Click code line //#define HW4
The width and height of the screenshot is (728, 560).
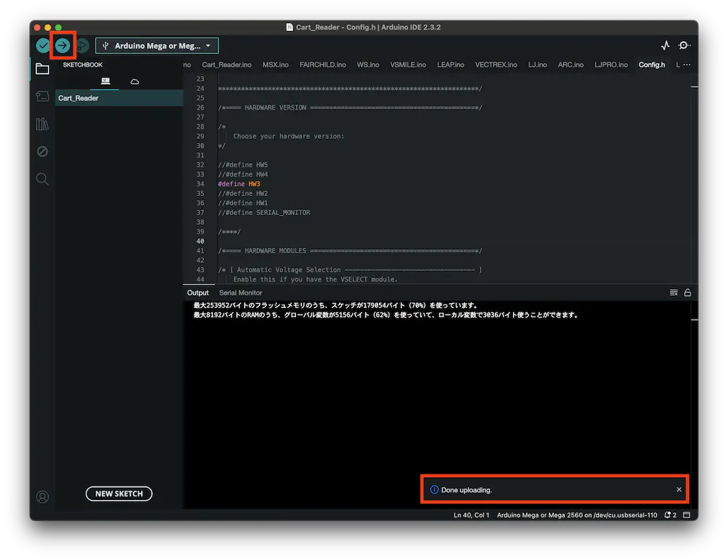pyautogui.click(x=243, y=174)
